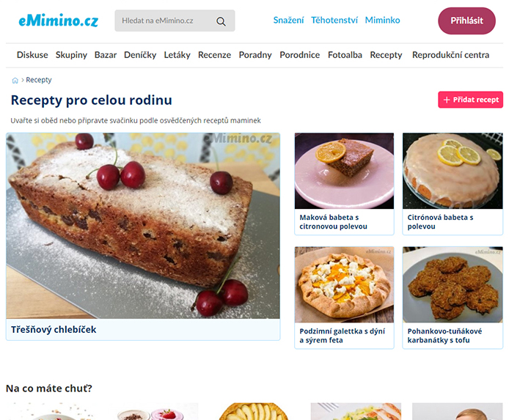509x420 pixels.
Task: Open the Citrónová babeta s polevou thumbnail
Action: 453,171
